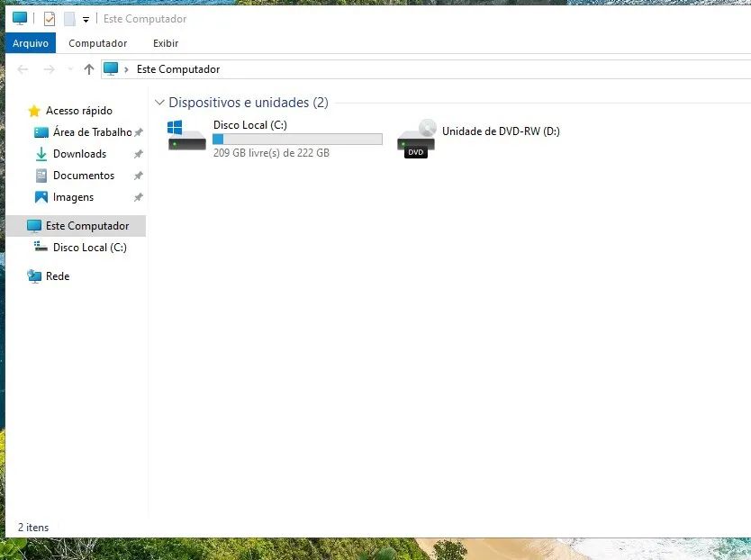Click the 209 GB livre(s) de 222 GB text
751x560 pixels.
pos(271,153)
